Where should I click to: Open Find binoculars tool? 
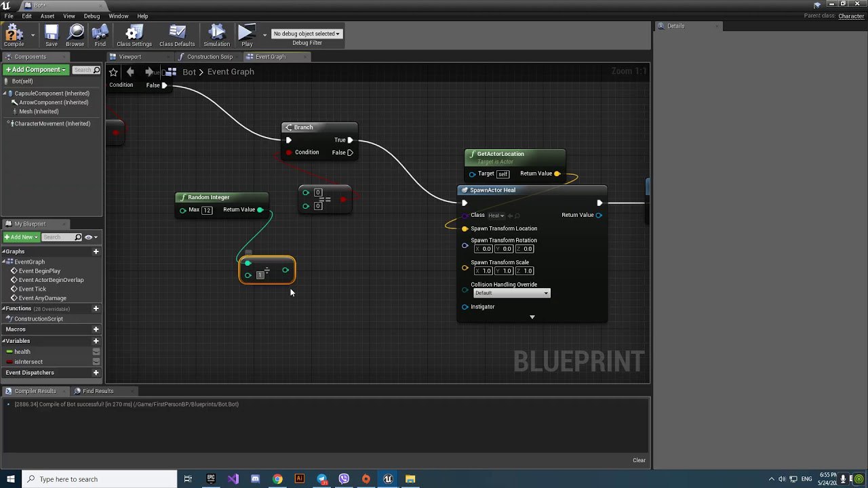(100, 35)
